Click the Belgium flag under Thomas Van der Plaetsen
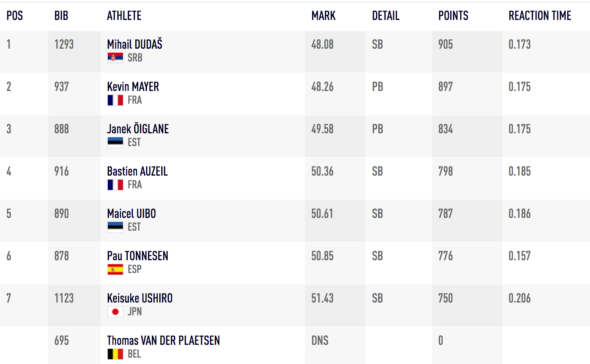 pyautogui.click(x=115, y=354)
